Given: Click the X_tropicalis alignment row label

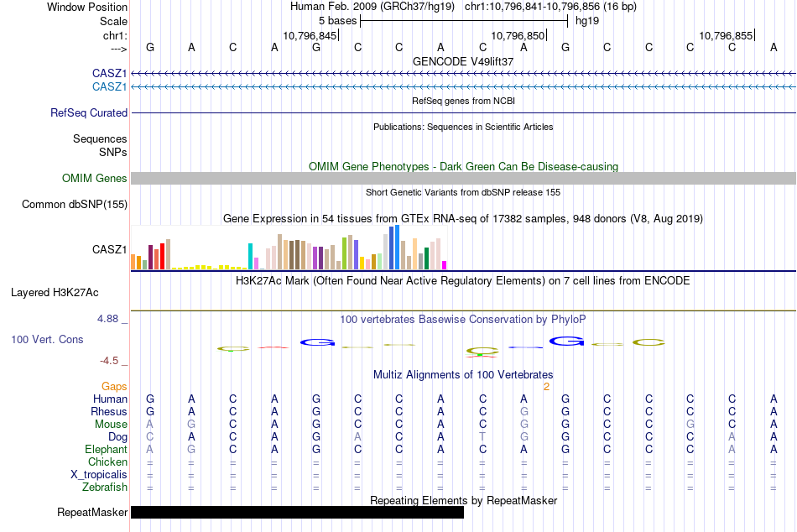Looking at the screenshot, I should tap(99, 475).
